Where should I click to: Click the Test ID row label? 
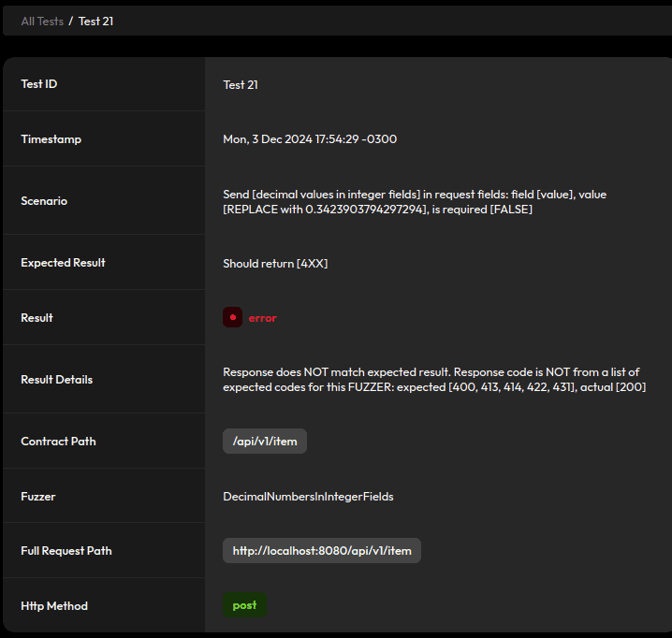click(x=38, y=84)
